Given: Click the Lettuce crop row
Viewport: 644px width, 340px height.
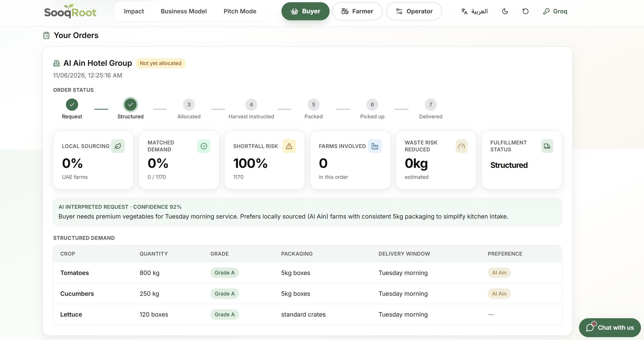Looking at the screenshot, I should pyautogui.click(x=307, y=314).
